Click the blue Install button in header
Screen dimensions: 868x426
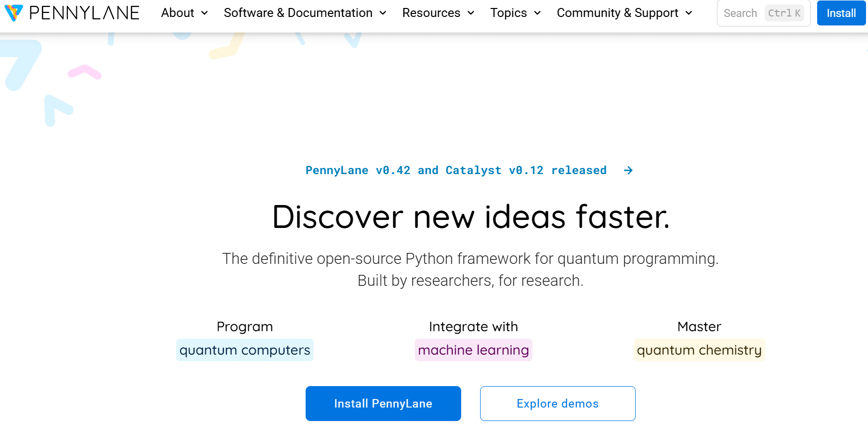point(841,13)
